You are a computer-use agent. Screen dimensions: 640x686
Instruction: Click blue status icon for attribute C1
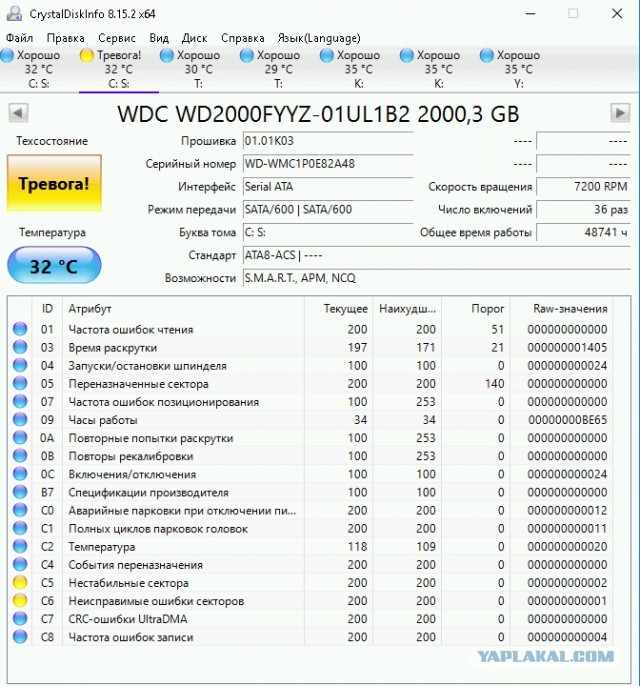click(x=20, y=528)
